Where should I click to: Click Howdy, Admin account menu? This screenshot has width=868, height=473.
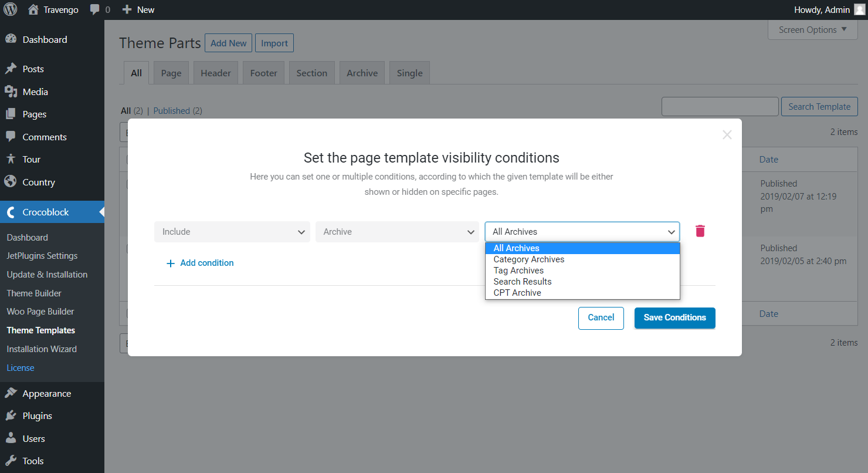pos(829,9)
